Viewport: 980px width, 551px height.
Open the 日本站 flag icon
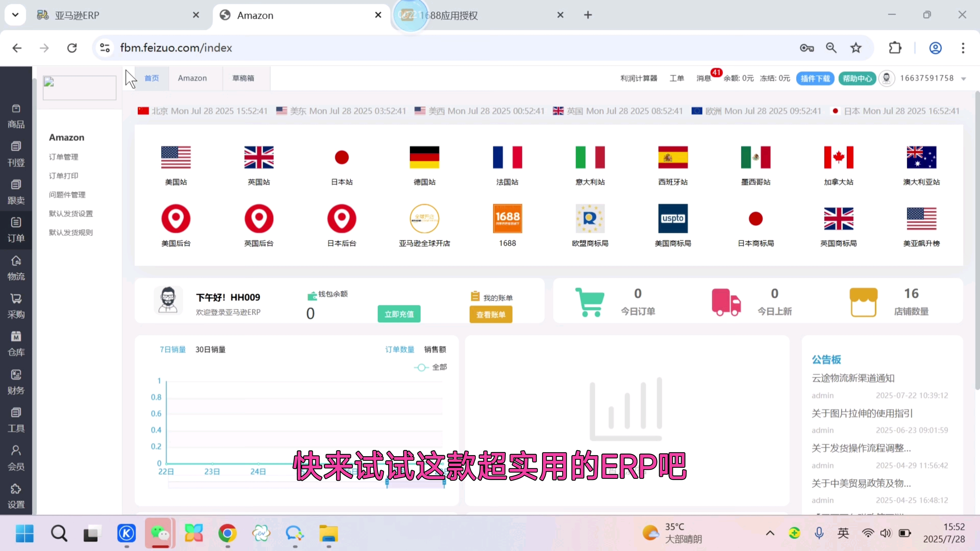[342, 157]
